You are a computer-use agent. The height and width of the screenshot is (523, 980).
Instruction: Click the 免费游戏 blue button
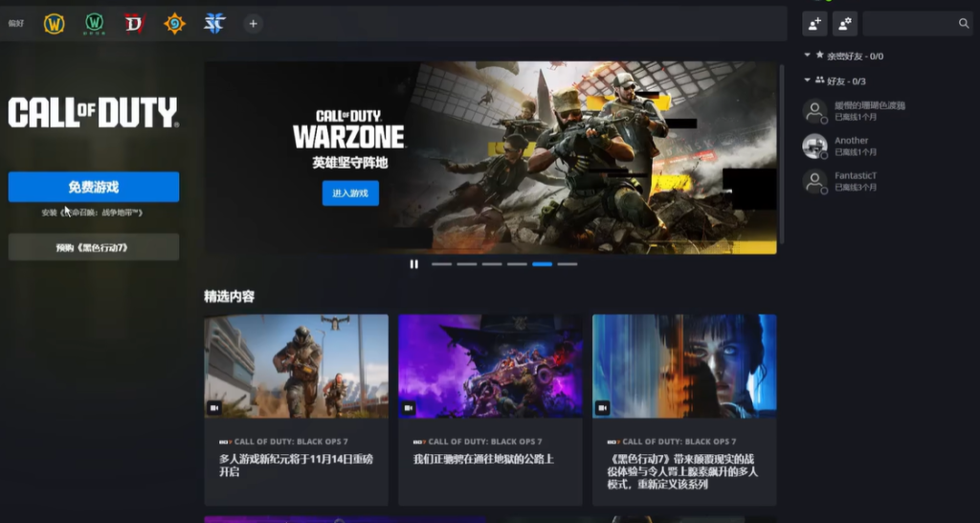click(94, 188)
